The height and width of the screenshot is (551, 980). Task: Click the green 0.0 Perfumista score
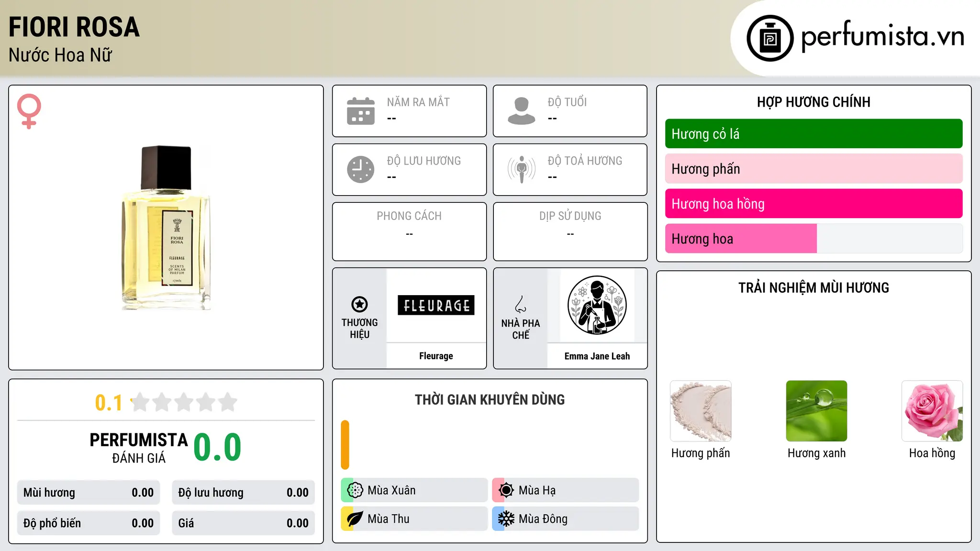[217, 448]
